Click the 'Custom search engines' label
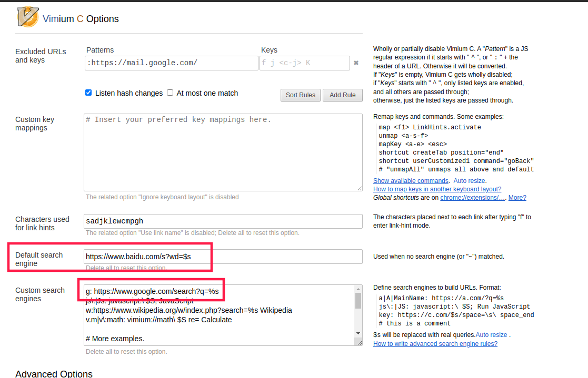 40,294
